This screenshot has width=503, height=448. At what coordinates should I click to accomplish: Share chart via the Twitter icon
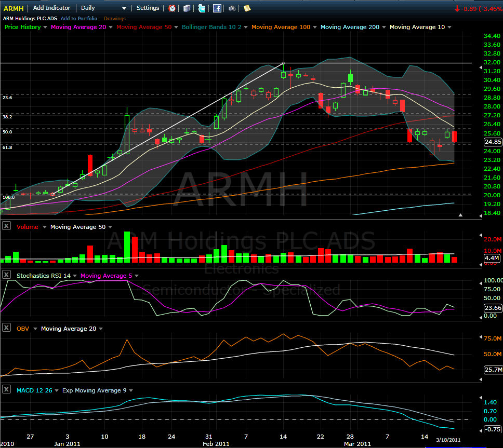tap(202, 8)
